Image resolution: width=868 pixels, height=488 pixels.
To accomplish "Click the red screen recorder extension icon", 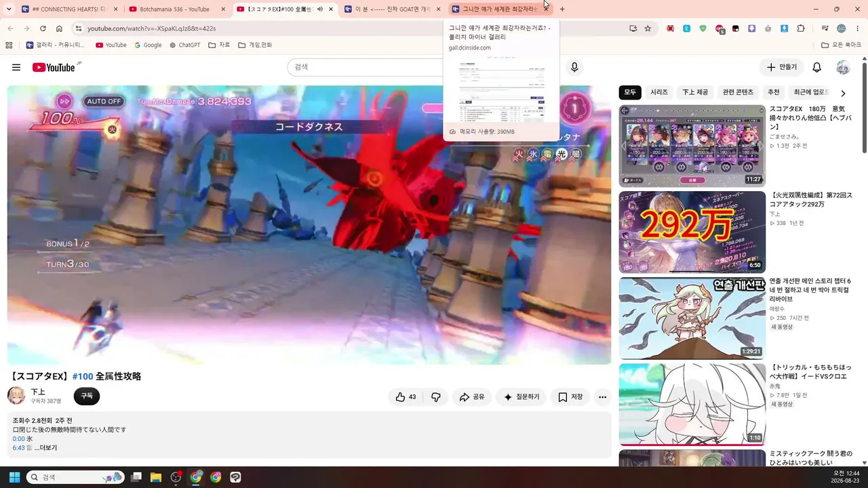I will [671, 28].
